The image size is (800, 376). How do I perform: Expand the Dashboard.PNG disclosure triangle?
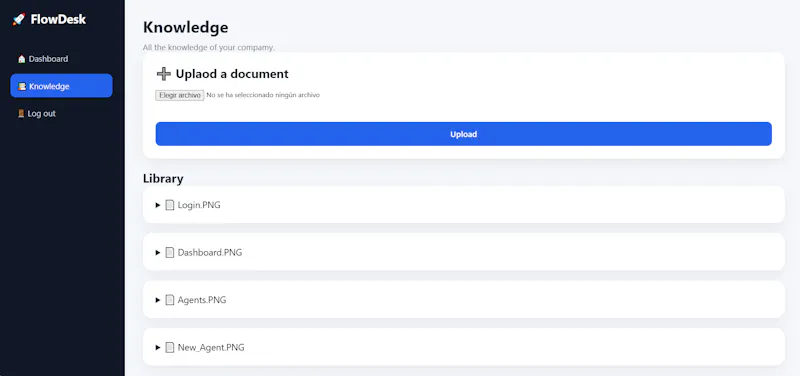click(158, 253)
